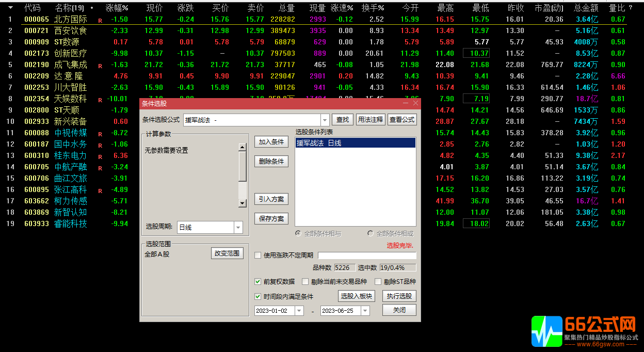The width and height of the screenshot is (644, 352).
Task: Sort by 现价 column header
Action: [154, 8]
